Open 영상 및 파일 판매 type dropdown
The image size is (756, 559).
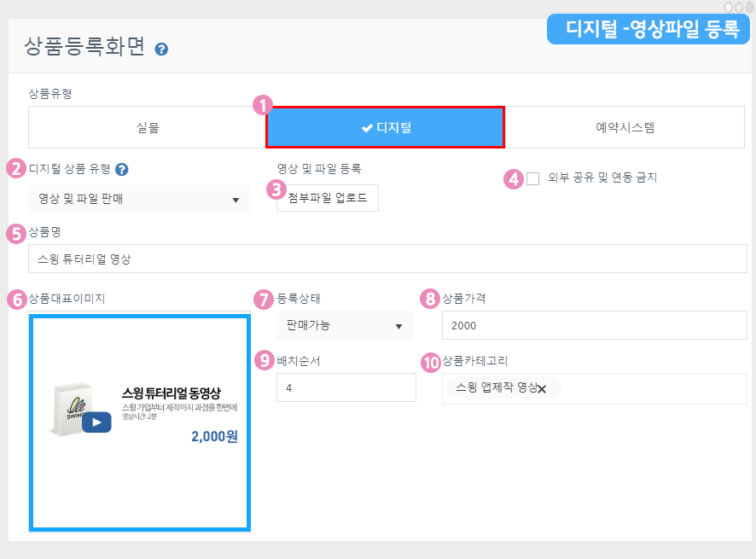(139, 200)
